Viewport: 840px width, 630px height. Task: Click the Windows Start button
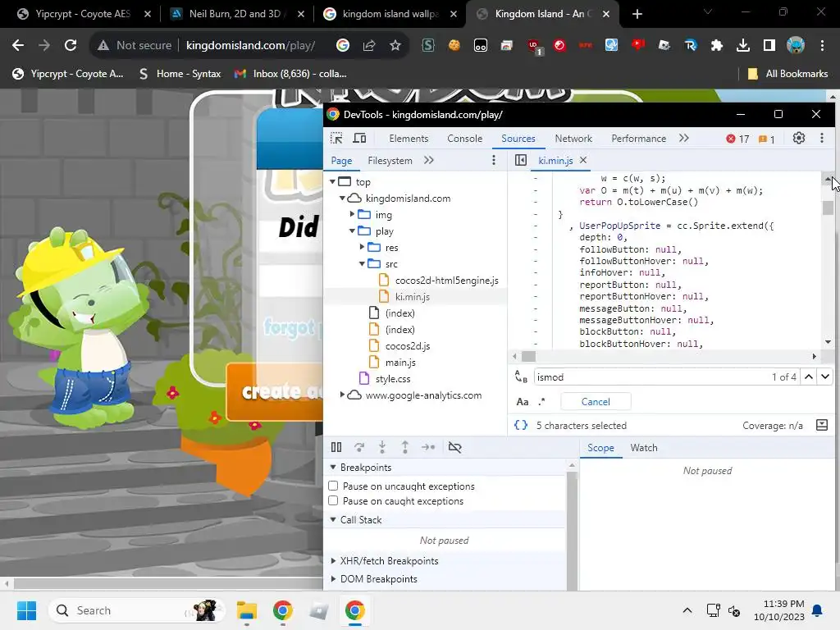[26, 610]
